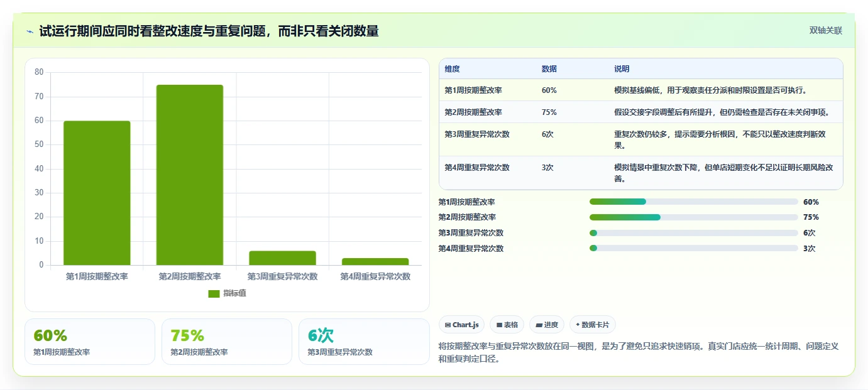Click the 75% cell in the table
The height and width of the screenshot is (390, 868).
click(549, 112)
